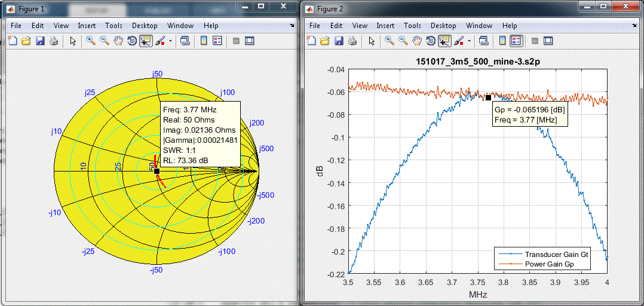Toggle Insert Colorbar in Figure 1
This screenshot has height=306, width=644.
coord(204,41)
